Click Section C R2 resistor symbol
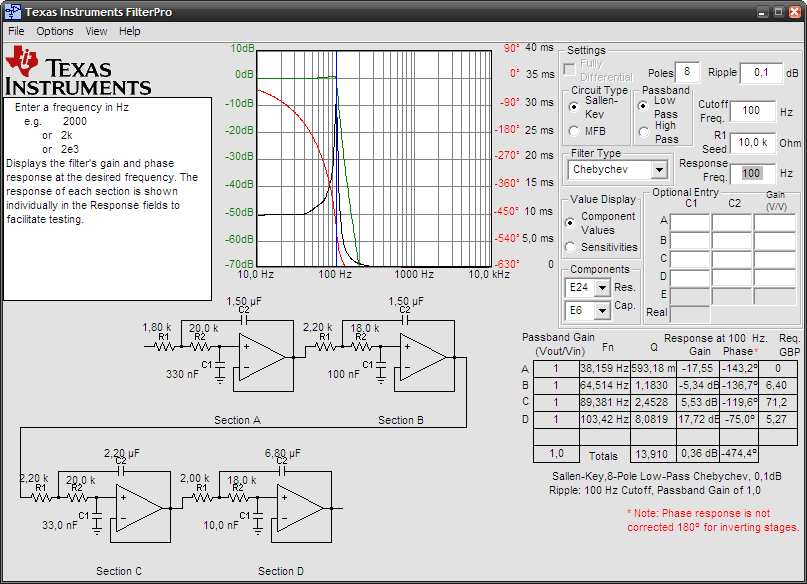Screen dimensions: 807x584 (x=77, y=497)
